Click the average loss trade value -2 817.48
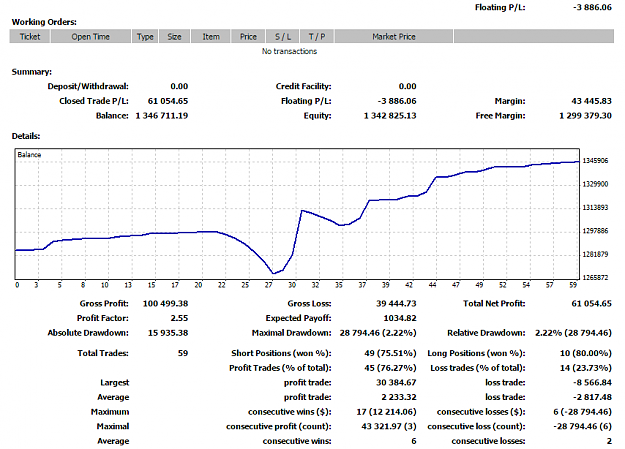Viewport: 625px width, 449px height. 592,397
